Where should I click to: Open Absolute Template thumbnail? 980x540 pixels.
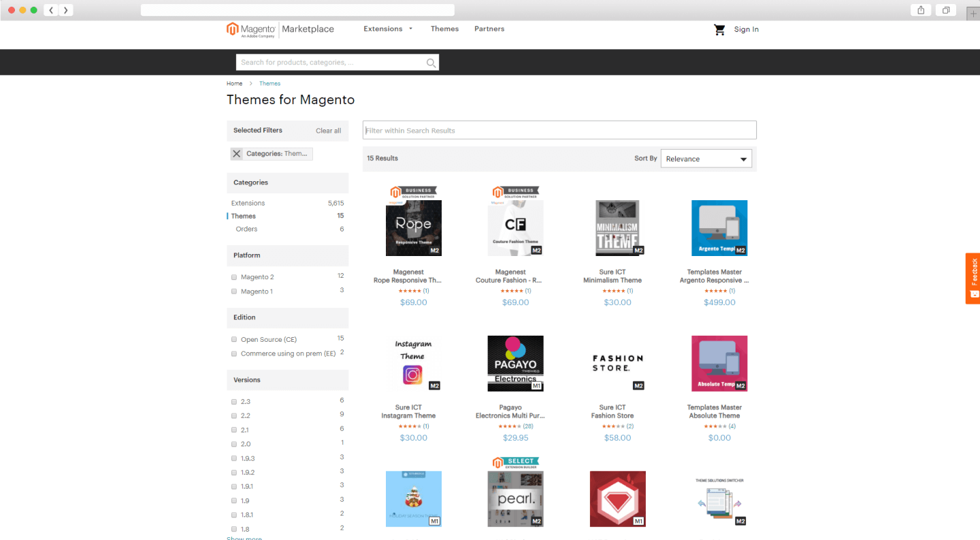[x=719, y=363]
